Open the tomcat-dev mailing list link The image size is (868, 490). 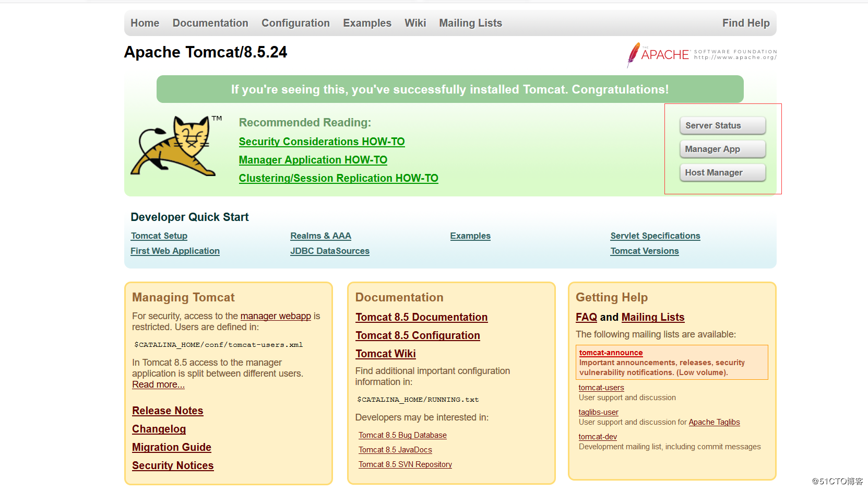tap(598, 437)
